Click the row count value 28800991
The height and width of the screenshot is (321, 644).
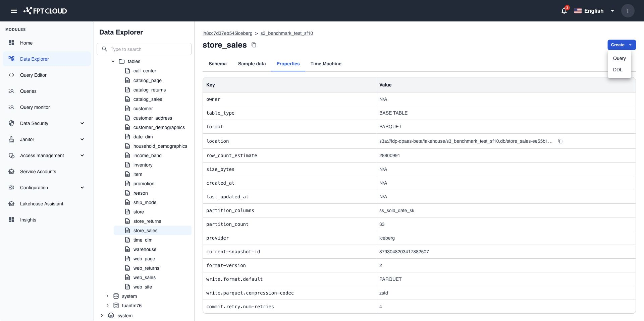(x=389, y=155)
